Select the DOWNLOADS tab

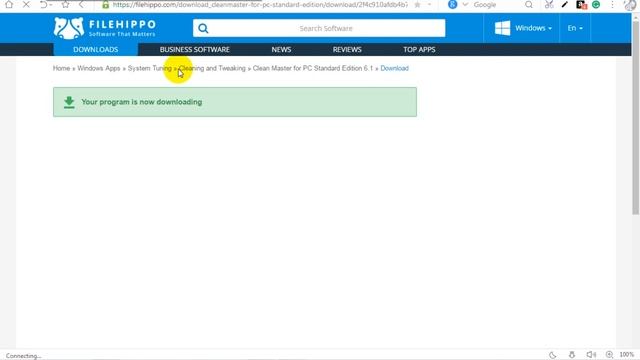pyautogui.click(x=96, y=49)
